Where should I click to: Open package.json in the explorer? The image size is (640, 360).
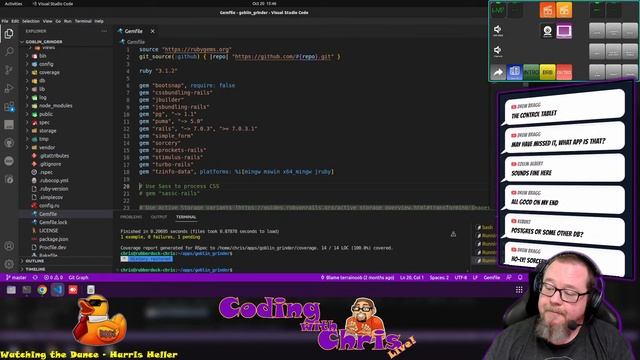click(53, 239)
